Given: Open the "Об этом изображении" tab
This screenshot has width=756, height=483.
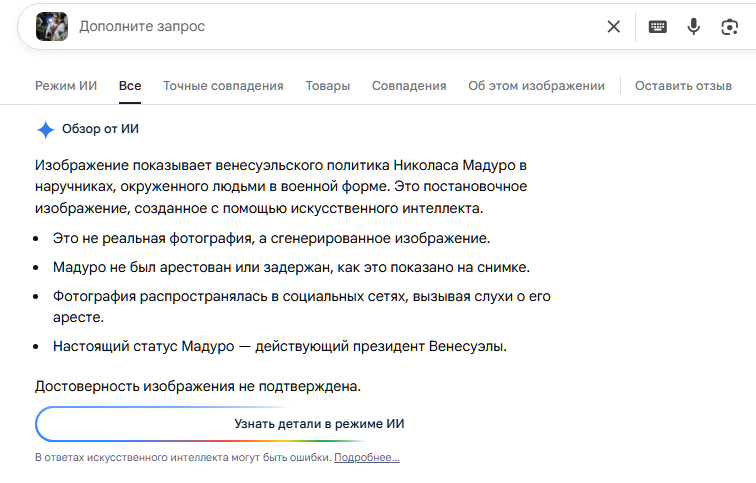Looking at the screenshot, I should point(536,86).
